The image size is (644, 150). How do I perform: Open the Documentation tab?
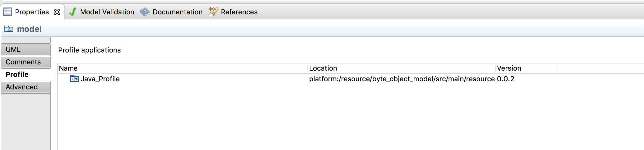(177, 12)
